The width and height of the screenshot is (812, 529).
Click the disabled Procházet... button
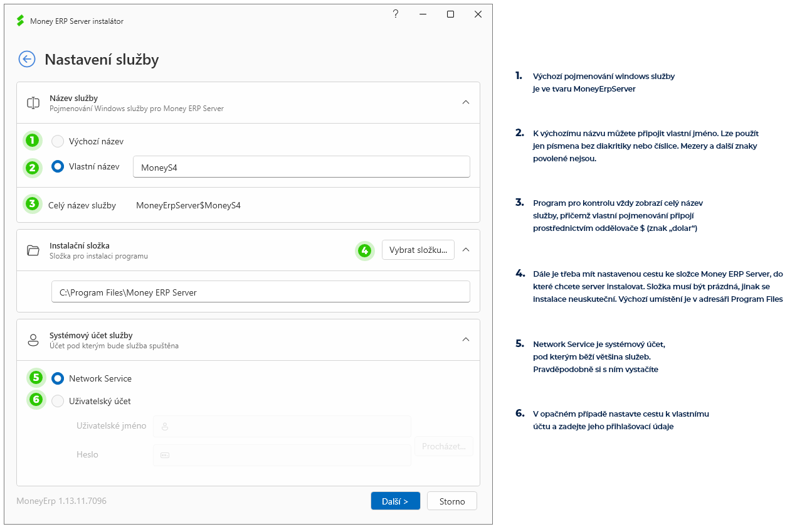444,446
